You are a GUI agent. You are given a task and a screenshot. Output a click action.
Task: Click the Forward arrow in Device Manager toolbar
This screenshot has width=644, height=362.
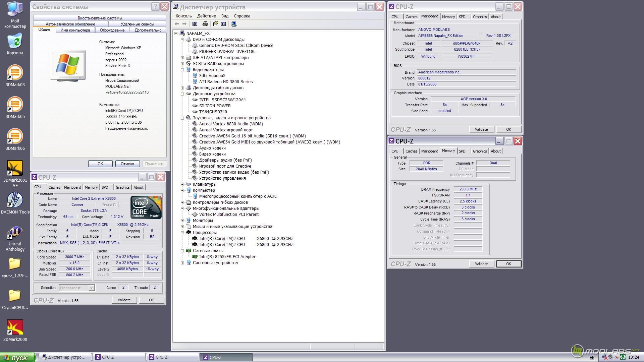[x=184, y=24]
